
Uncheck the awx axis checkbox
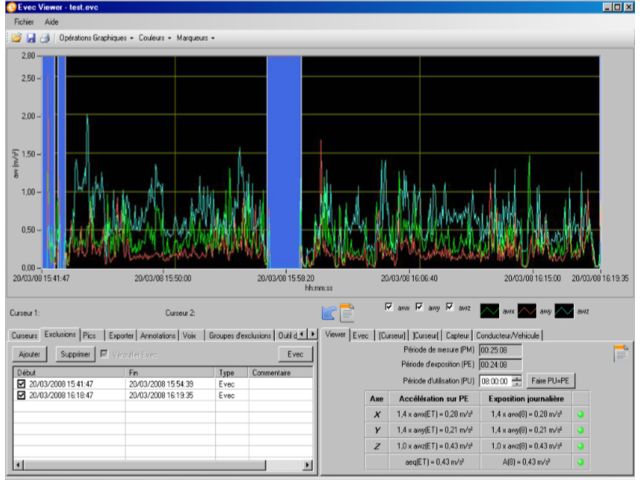click(x=390, y=307)
